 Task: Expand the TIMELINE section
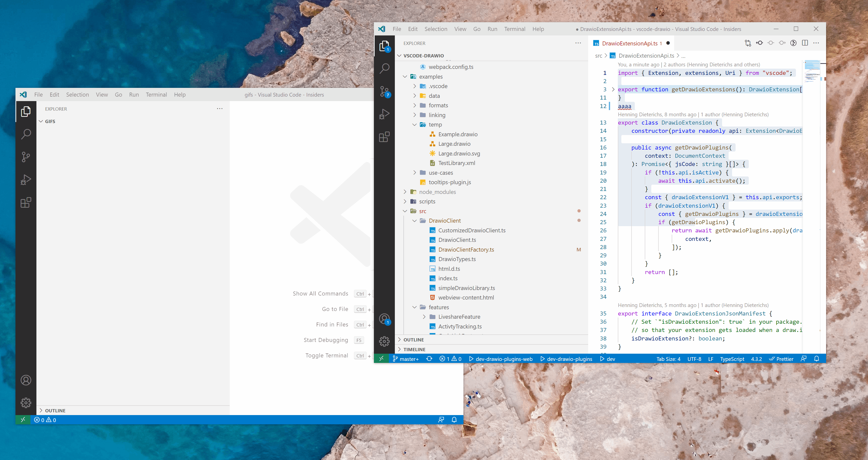[491, 349]
